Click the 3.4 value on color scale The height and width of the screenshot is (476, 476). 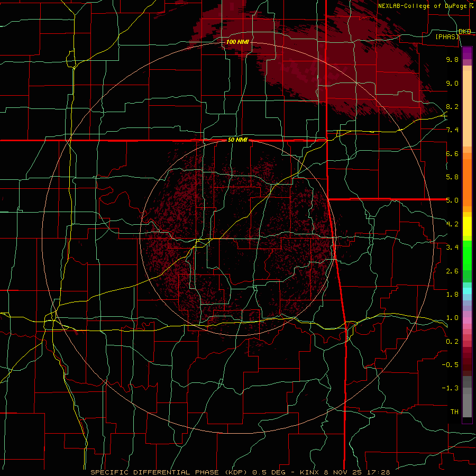click(x=452, y=248)
